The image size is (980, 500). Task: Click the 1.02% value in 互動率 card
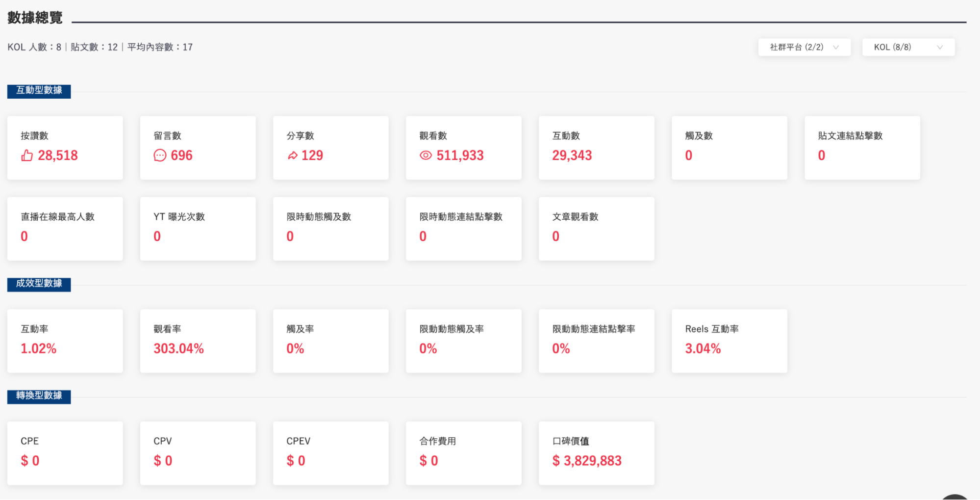(x=38, y=349)
